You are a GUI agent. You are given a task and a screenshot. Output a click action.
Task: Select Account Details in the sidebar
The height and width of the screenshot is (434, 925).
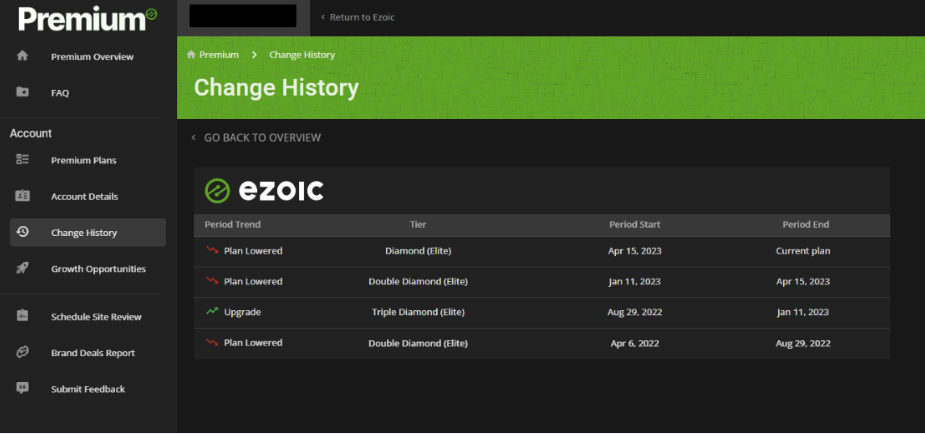pos(84,197)
